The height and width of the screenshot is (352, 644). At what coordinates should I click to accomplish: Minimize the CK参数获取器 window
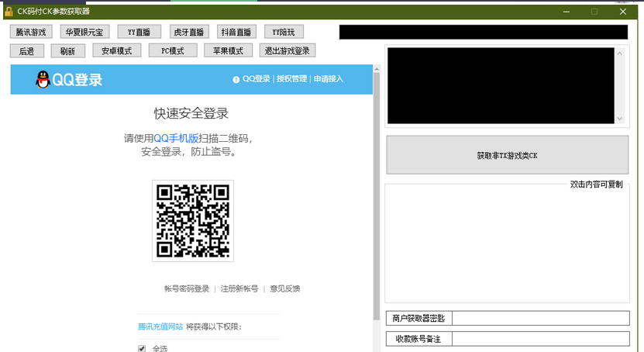[567, 12]
